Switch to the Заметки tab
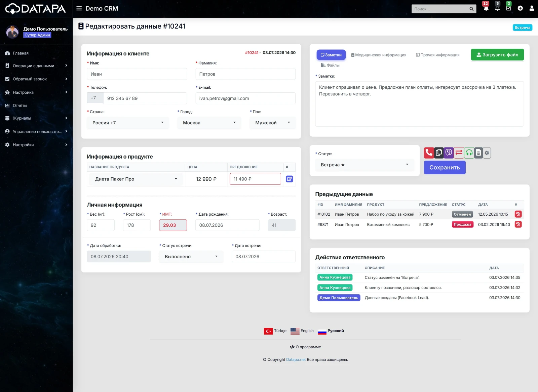 (331, 55)
